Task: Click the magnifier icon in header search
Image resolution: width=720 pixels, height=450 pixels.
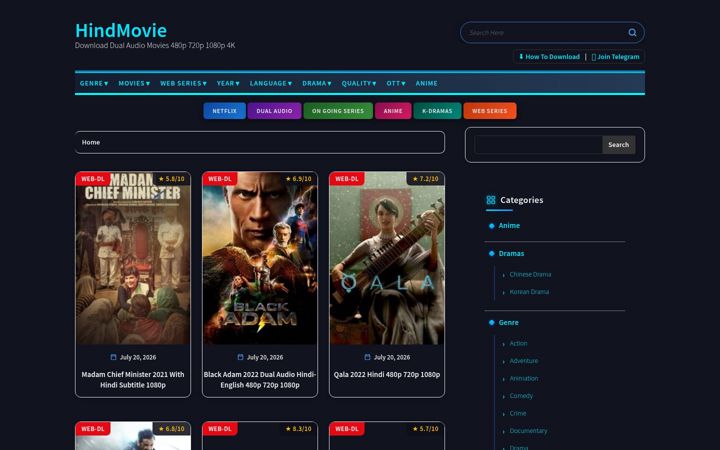Action: click(x=632, y=33)
